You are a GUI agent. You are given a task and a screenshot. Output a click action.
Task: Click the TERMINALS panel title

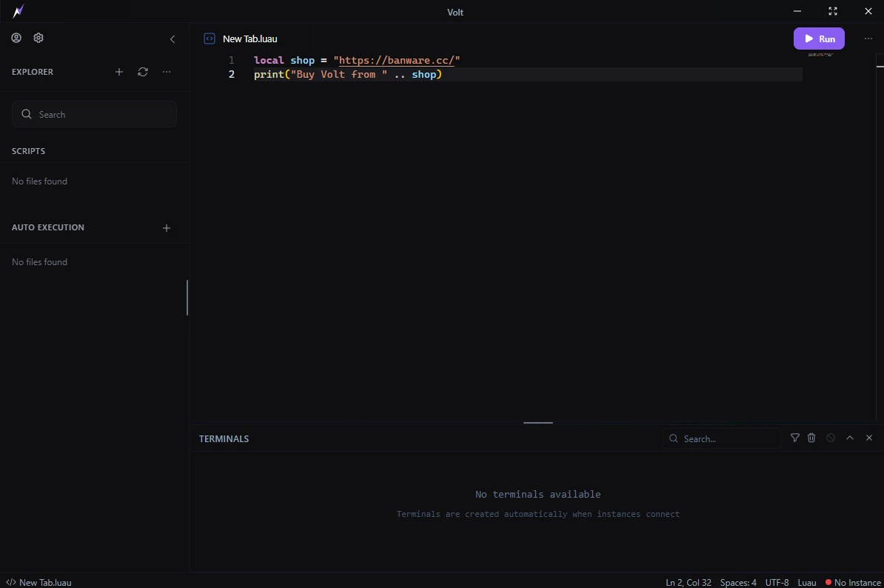click(x=224, y=438)
